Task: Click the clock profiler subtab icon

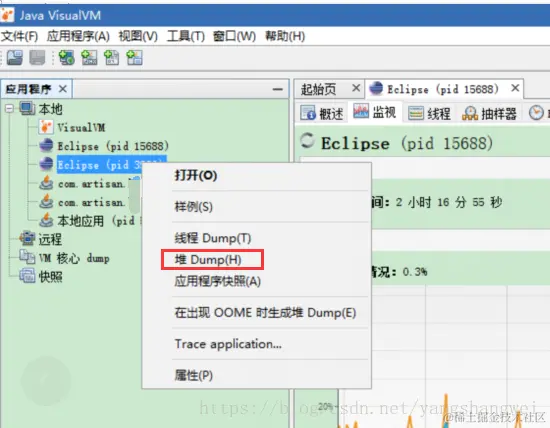Action: 536,113
